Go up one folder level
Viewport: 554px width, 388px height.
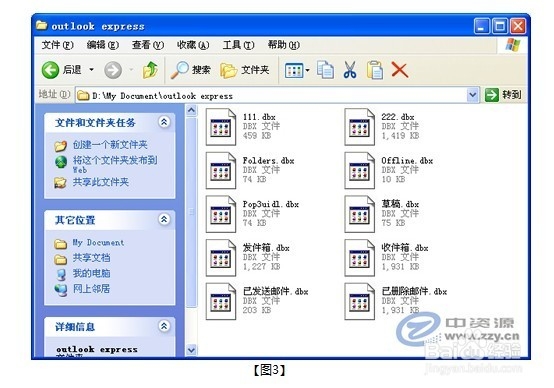point(150,70)
